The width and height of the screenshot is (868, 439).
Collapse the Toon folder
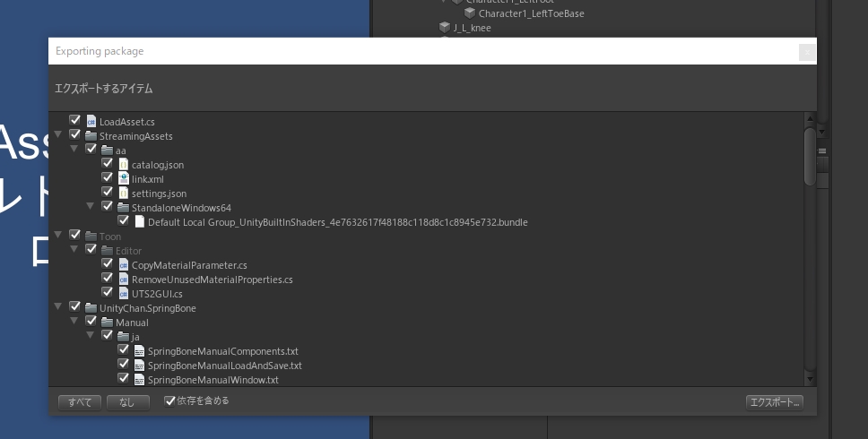(57, 235)
